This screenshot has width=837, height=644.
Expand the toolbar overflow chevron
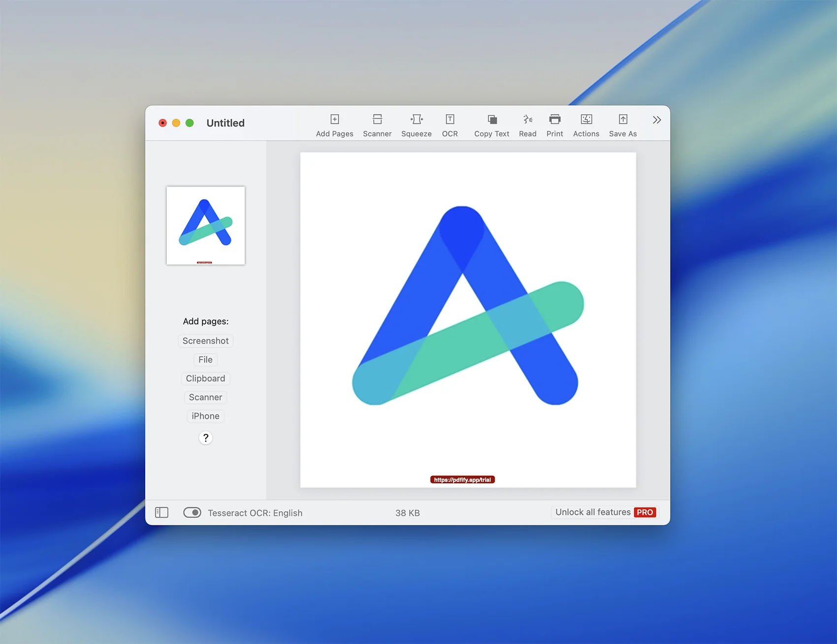pos(656,120)
